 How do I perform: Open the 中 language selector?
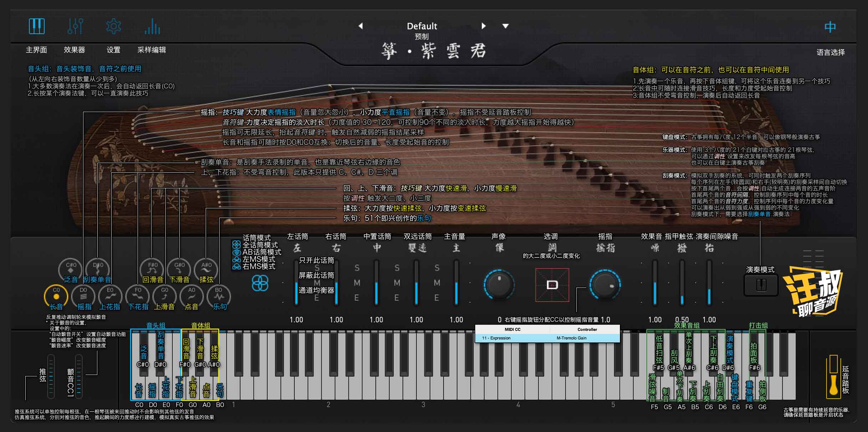click(831, 26)
